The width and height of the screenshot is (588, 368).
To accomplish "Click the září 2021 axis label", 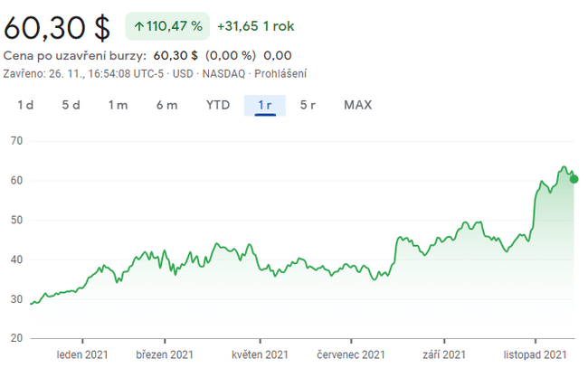I will click(442, 354).
